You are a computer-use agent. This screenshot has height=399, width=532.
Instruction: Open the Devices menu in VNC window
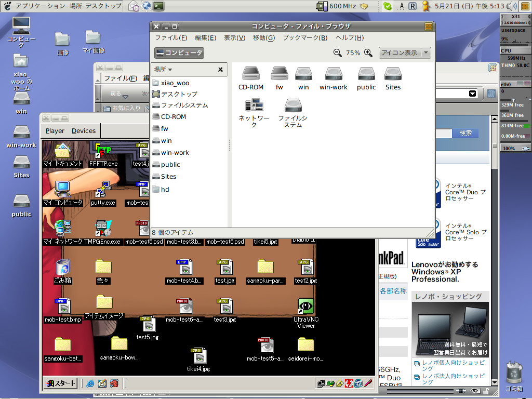(84, 131)
